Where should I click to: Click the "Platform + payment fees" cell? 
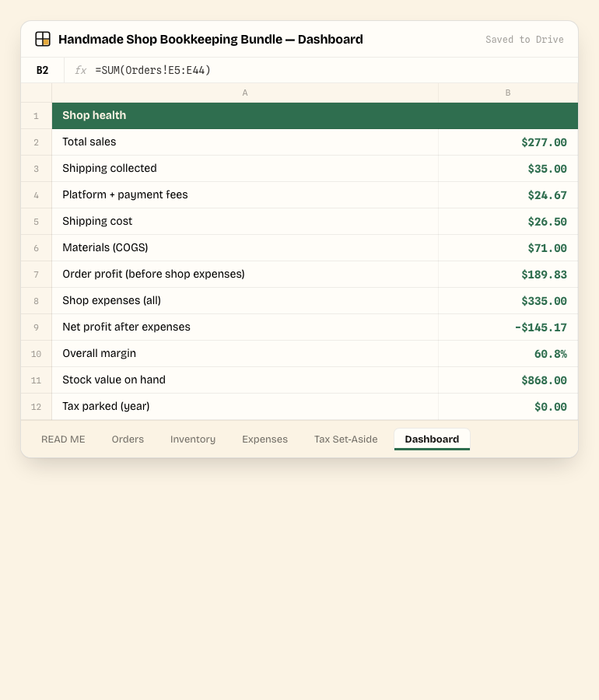pos(245,194)
